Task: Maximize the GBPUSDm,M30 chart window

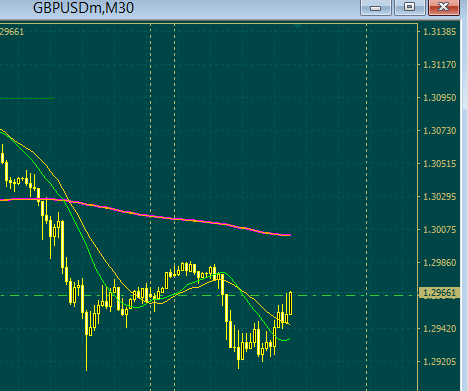Action: (x=410, y=8)
